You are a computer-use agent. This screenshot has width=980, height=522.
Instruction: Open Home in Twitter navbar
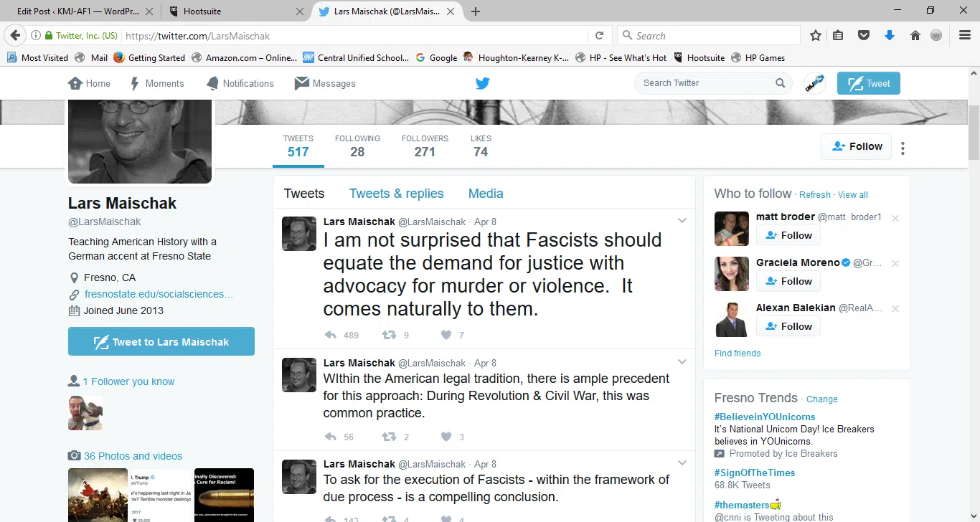[90, 83]
